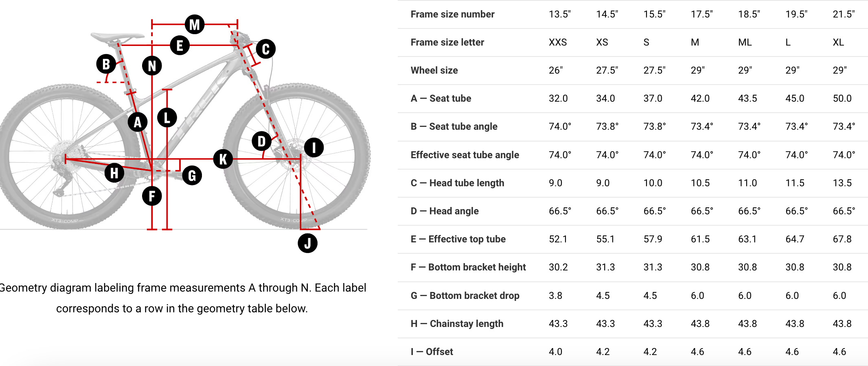This screenshot has width=868, height=366.
Task: Click the XL frame size letter cell
Action: pyautogui.click(x=838, y=42)
